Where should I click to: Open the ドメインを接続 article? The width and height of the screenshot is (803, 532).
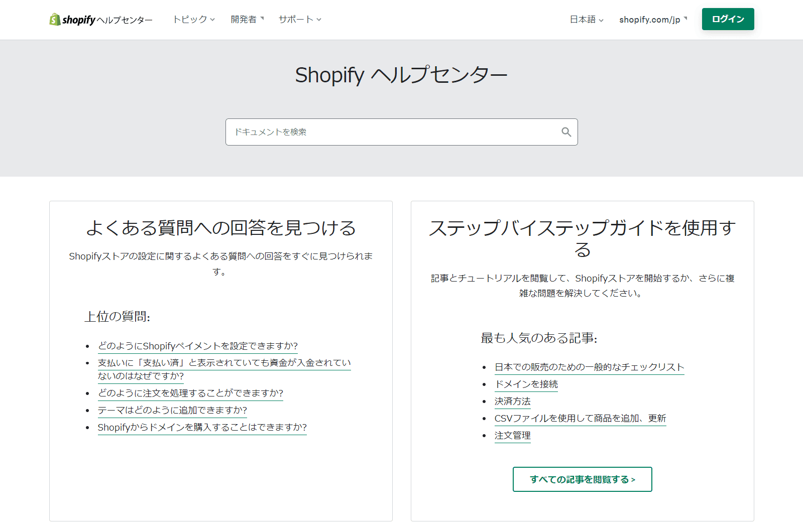[526, 384]
